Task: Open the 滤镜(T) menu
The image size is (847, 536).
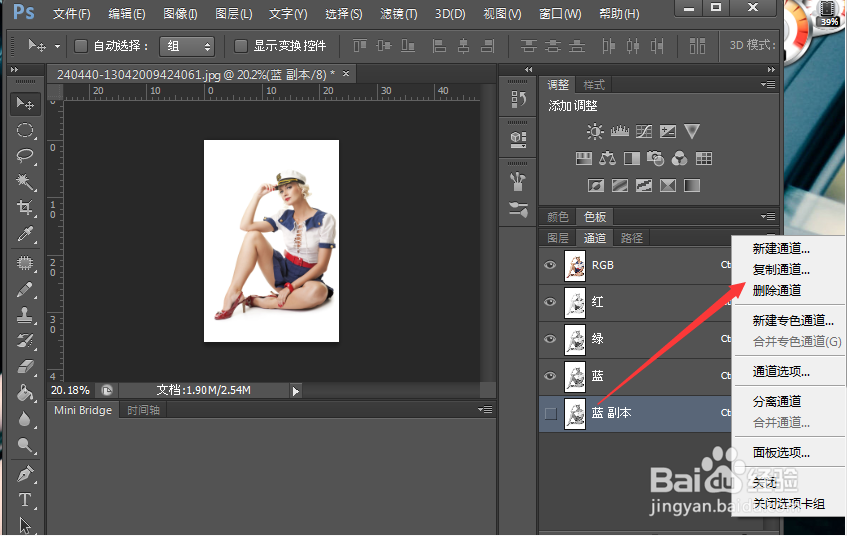Action: [399, 14]
